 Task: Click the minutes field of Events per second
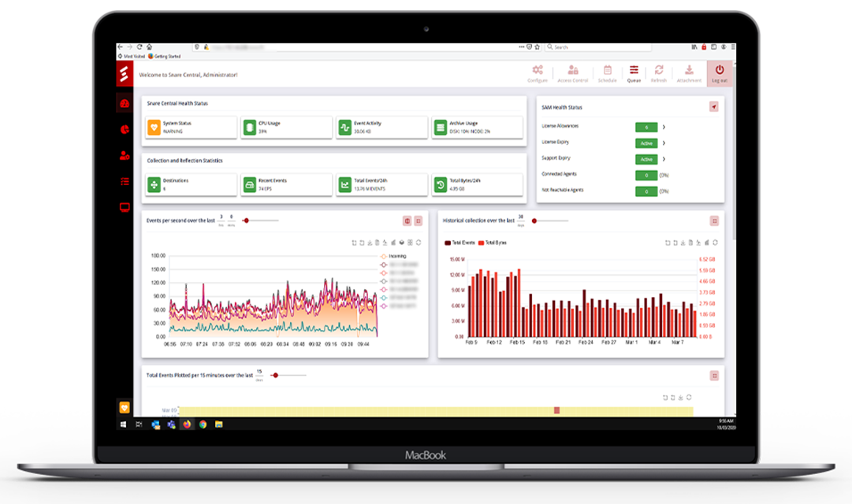(x=231, y=218)
